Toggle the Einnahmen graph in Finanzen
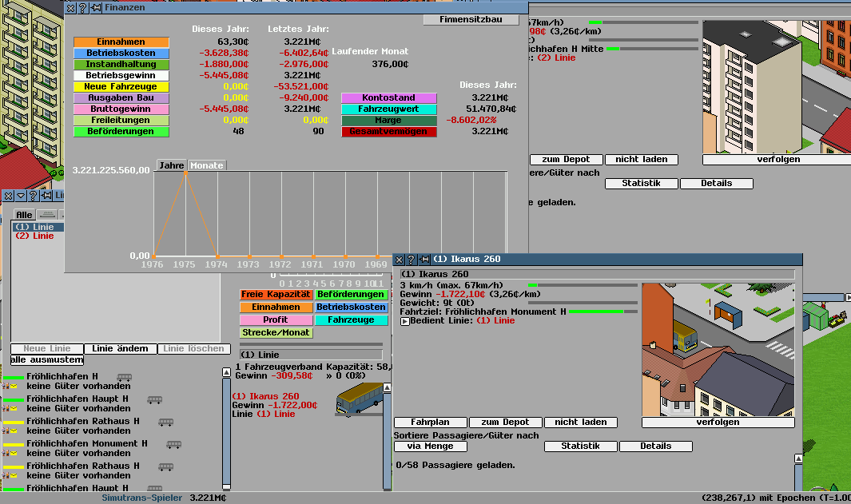Screen dimensions: 851x504 [121, 42]
